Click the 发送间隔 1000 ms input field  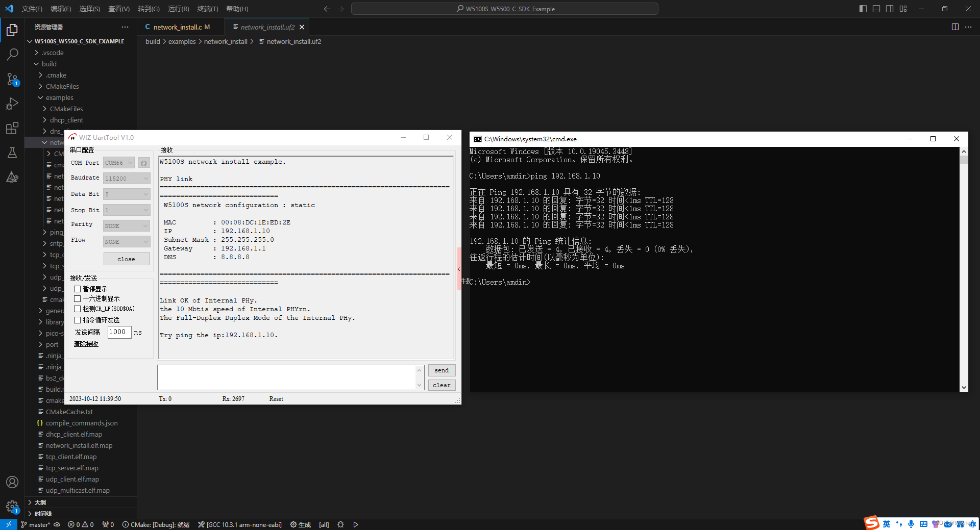tap(118, 332)
